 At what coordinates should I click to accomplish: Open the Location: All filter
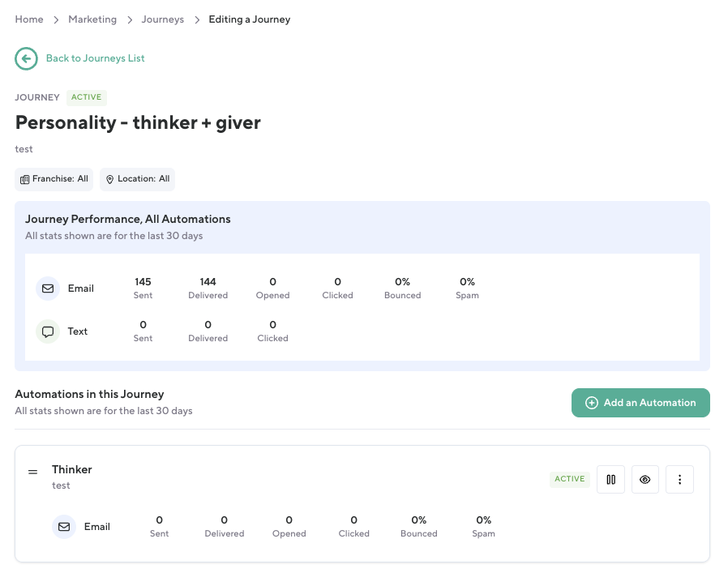137,179
